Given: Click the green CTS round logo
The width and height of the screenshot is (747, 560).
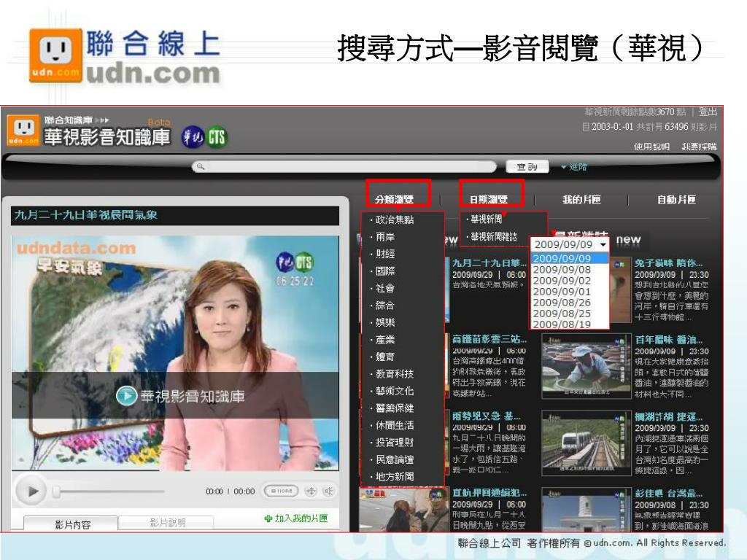Looking at the screenshot, I should coord(217,137).
